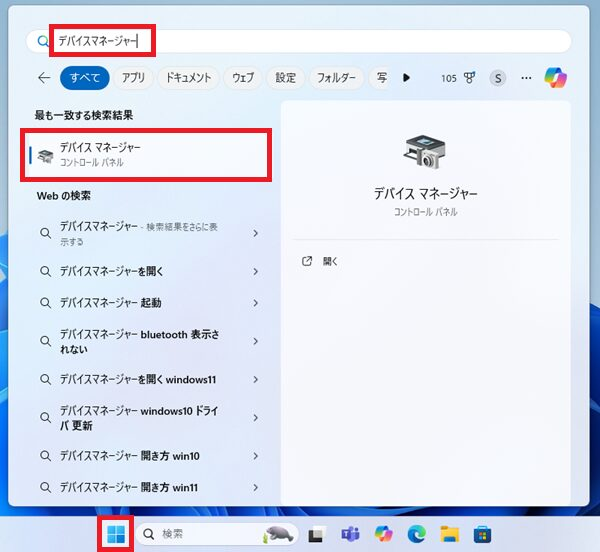600x552 pixels.
Task: Expand chevron for 検索結果をさらに表示する suggestion
Action: click(256, 233)
